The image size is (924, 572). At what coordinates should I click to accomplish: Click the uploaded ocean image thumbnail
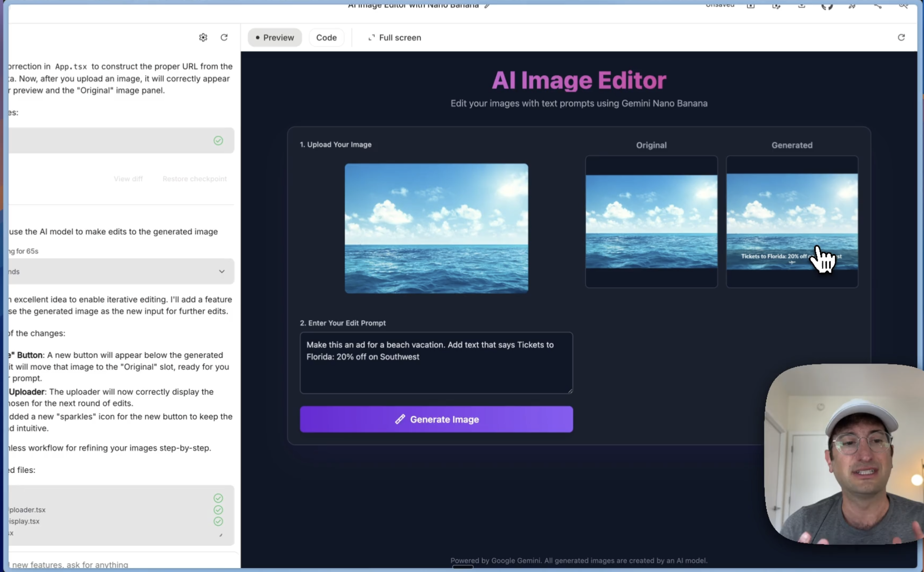point(436,229)
